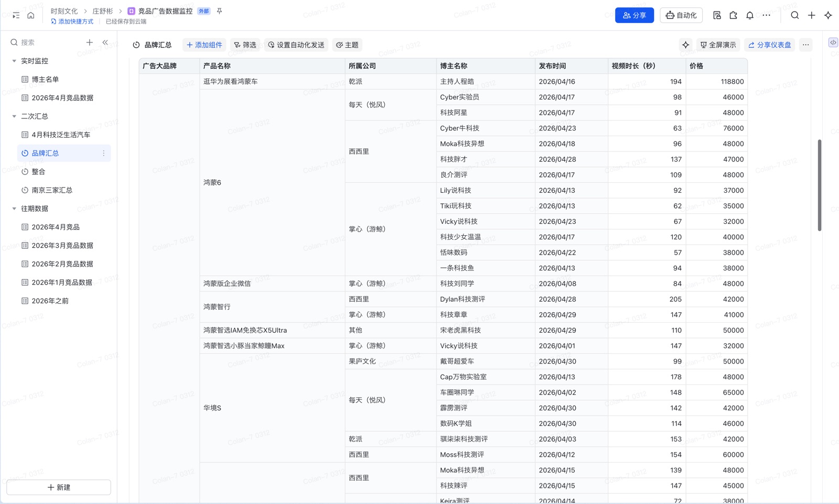Open the search icon in top bar
This screenshot has width=839, height=504.
point(795,15)
